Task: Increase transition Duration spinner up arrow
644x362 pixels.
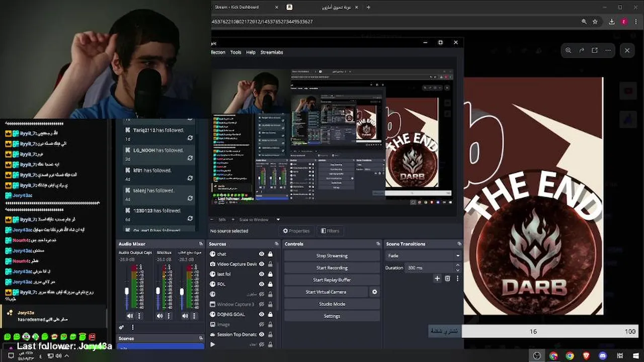Action: click(457, 266)
